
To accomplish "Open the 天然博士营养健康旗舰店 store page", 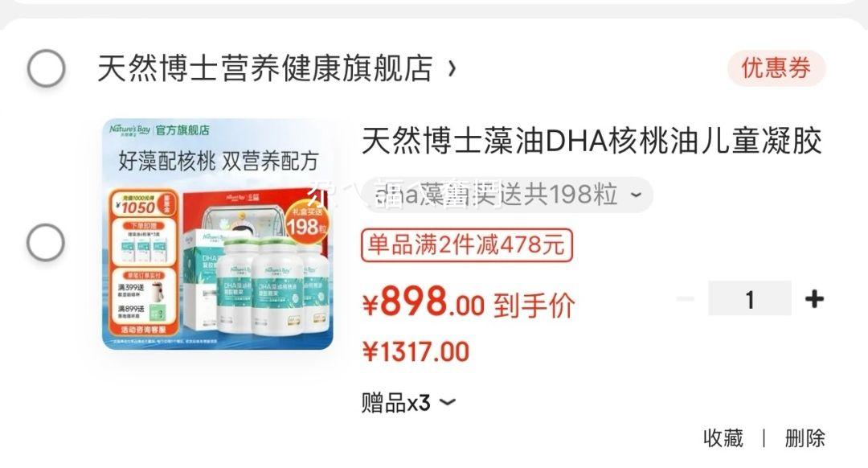I will (x=264, y=68).
